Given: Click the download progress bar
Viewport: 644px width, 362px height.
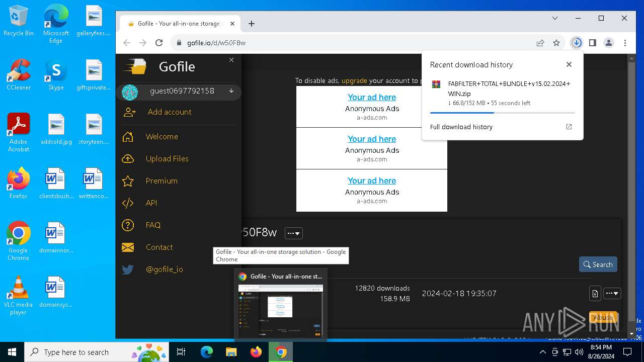Looking at the screenshot, I should [x=502, y=113].
